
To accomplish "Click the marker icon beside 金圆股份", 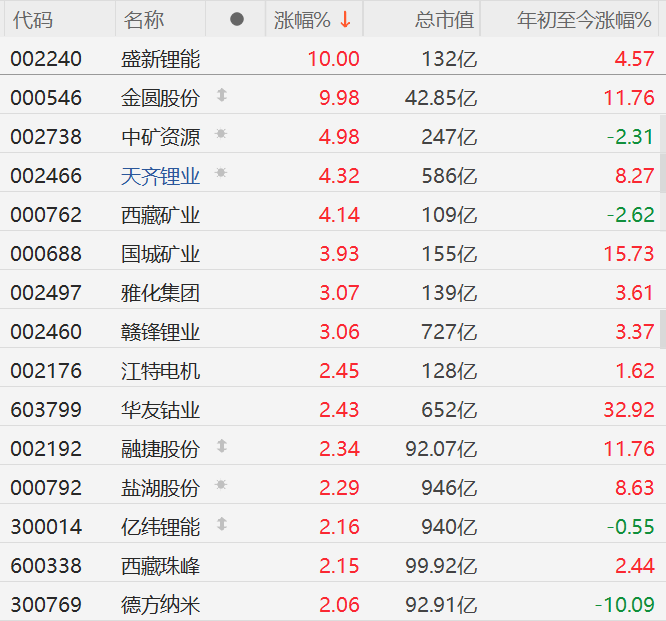I will tap(222, 94).
